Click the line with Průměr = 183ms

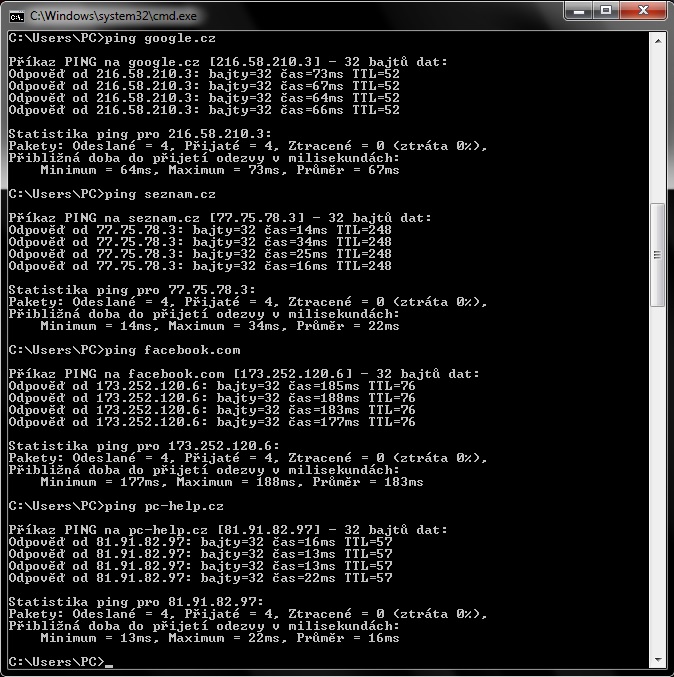click(232, 482)
